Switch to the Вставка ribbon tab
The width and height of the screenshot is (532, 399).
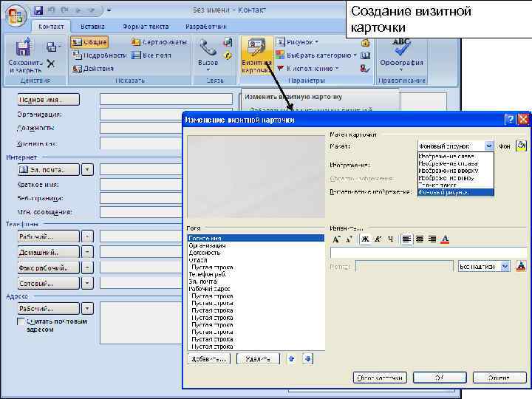coord(92,27)
